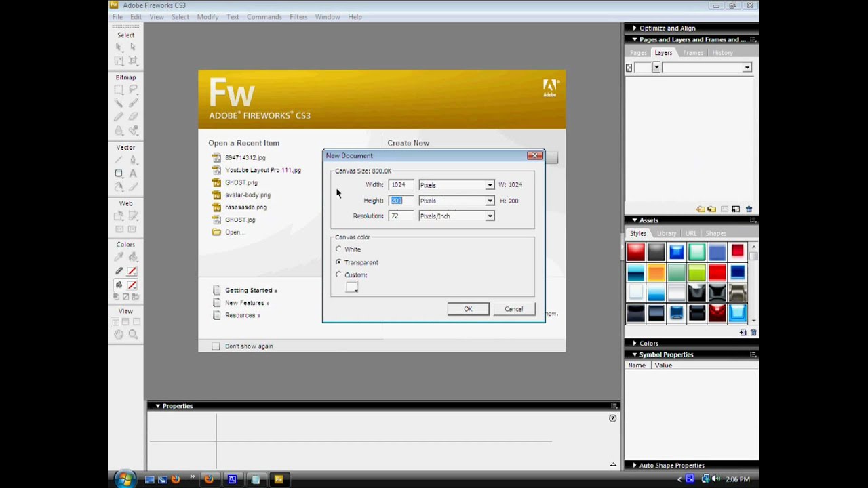Select the Blur tool

pos(119,131)
